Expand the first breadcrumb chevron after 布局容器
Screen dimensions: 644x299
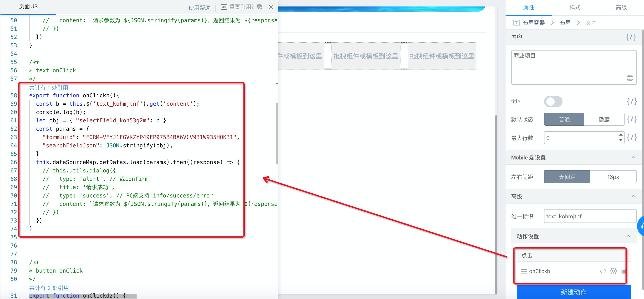point(552,23)
